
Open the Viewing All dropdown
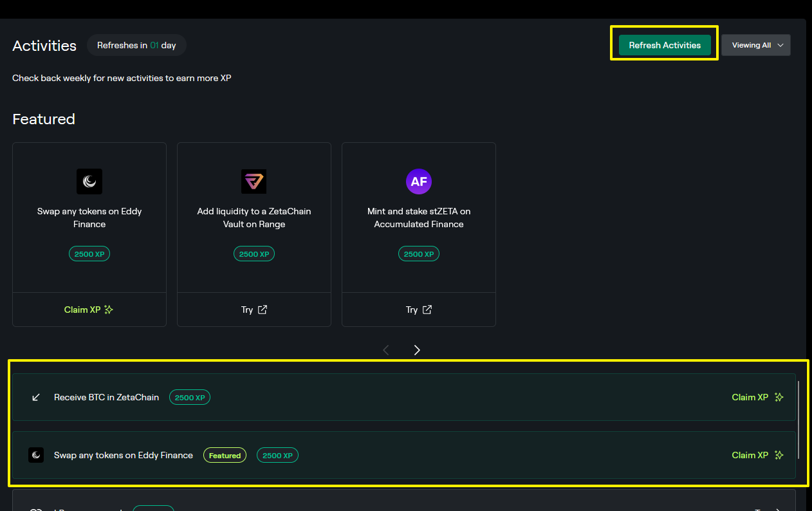point(756,45)
